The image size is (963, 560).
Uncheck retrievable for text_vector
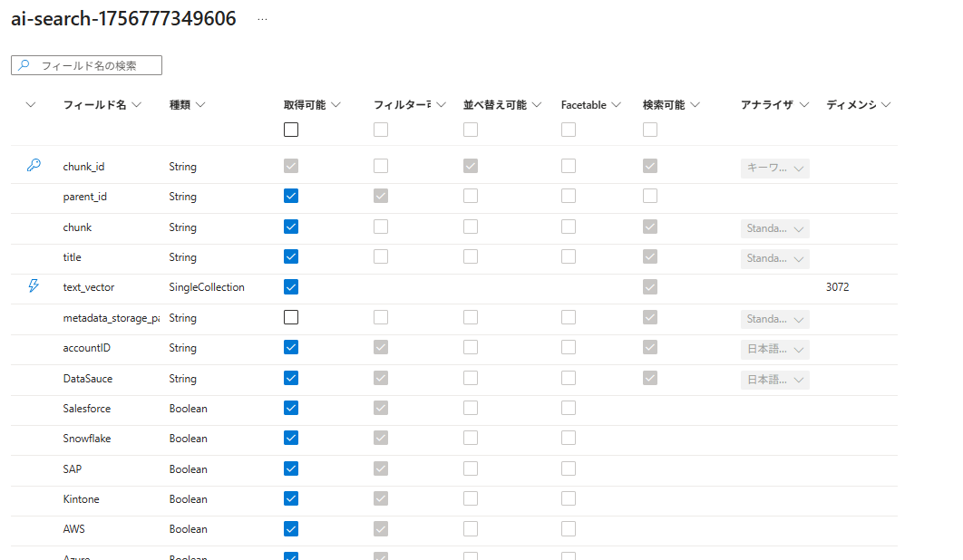click(291, 286)
